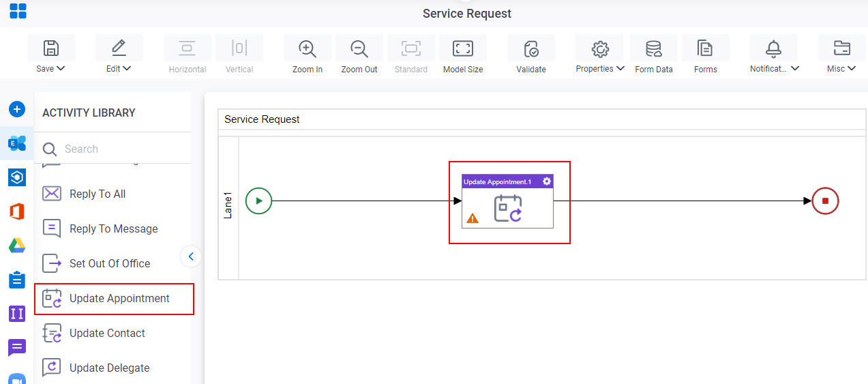This screenshot has height=384, width=868.
Task: Click the Zoom In magnifier icon
Action: [308, 48]
